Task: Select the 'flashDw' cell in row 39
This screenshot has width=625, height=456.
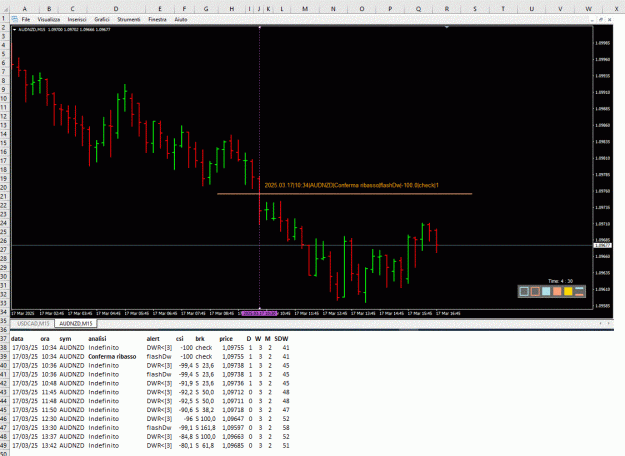Action: coord(159,357)
